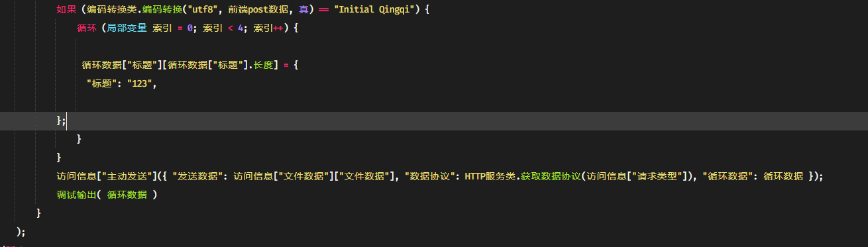Image resolution: width=868 pixels, height=247 pixels.
Task: Click the "发送数据" object key
Action: point(197,176)
